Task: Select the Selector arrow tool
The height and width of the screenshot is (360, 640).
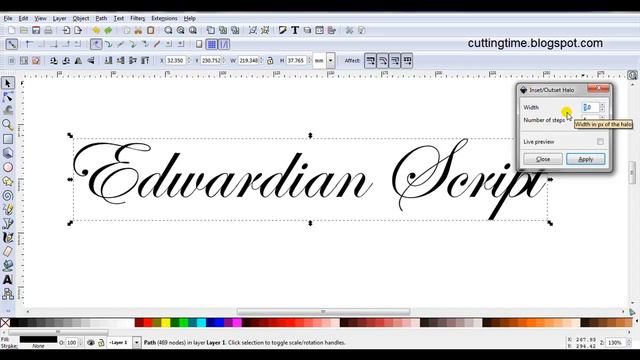Action: [x=8, y=83]
